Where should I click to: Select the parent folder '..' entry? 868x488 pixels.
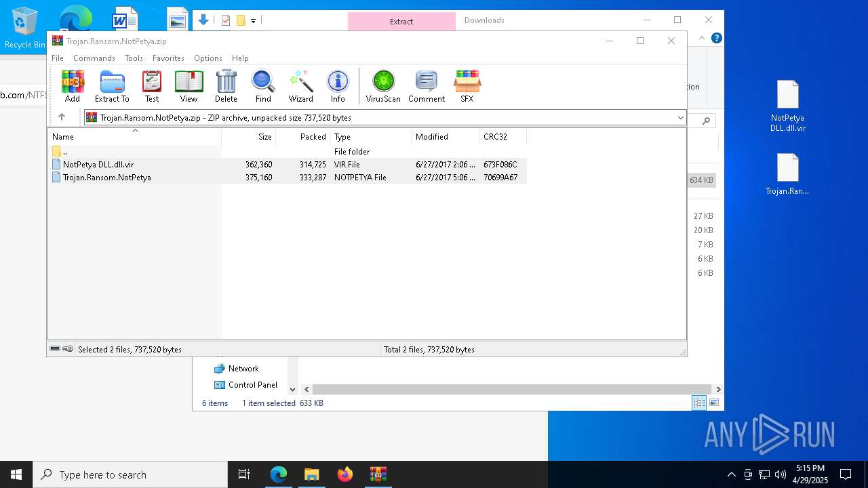[x=287, y=152]
